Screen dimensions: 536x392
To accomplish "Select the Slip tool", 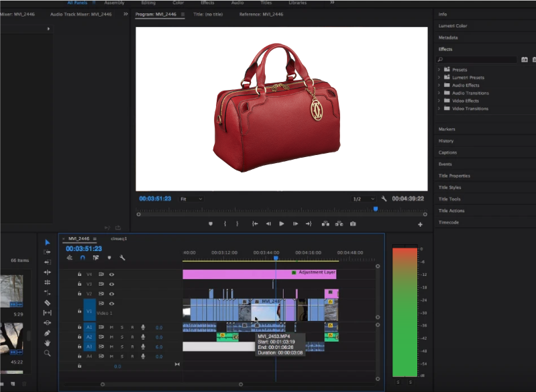I will 47,313.
